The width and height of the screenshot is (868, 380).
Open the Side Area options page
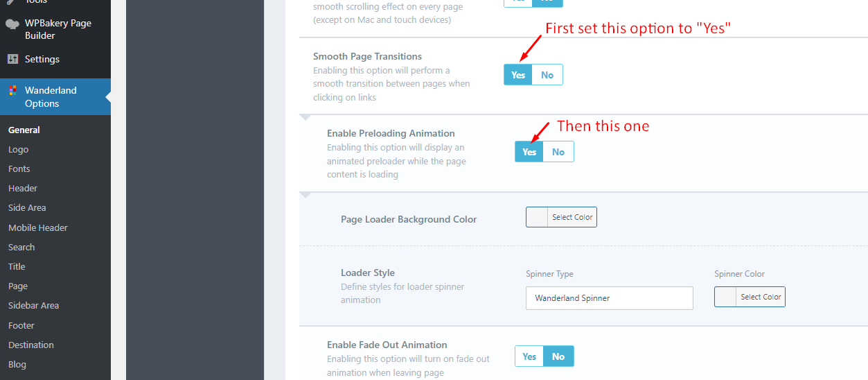coord(27,207)
